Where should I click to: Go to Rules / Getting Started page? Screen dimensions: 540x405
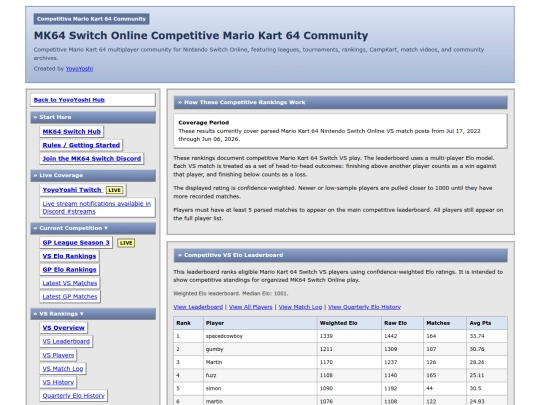pyautogui.click(x=81, y=145)
